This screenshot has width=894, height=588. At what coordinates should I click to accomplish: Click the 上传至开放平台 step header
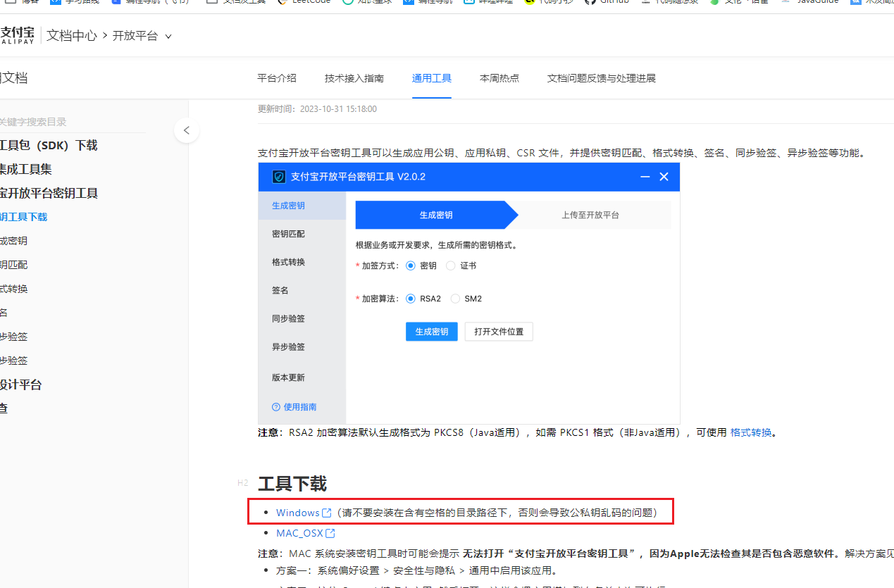(590, 215)
